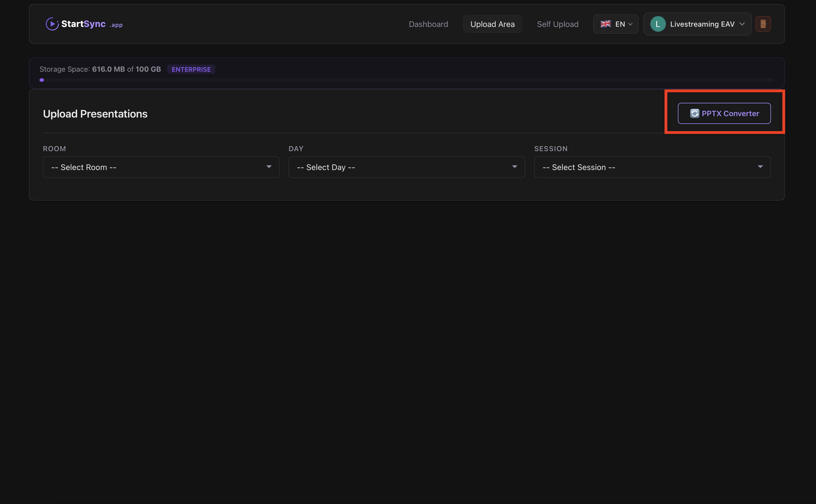The image size is (816, 504).
Task: Open the Select Room dropdown
Action: pyautogui.click(x=161, y=167)
